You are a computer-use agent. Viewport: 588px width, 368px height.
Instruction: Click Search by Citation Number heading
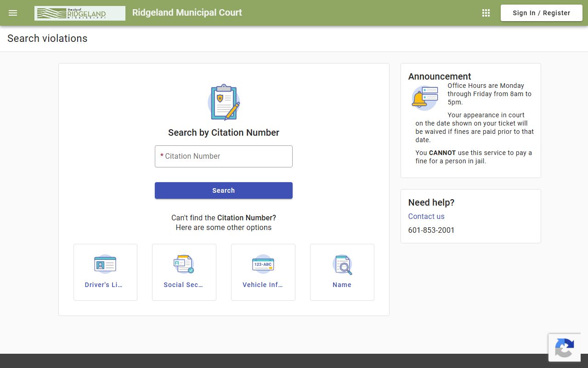tap(224, 132)
